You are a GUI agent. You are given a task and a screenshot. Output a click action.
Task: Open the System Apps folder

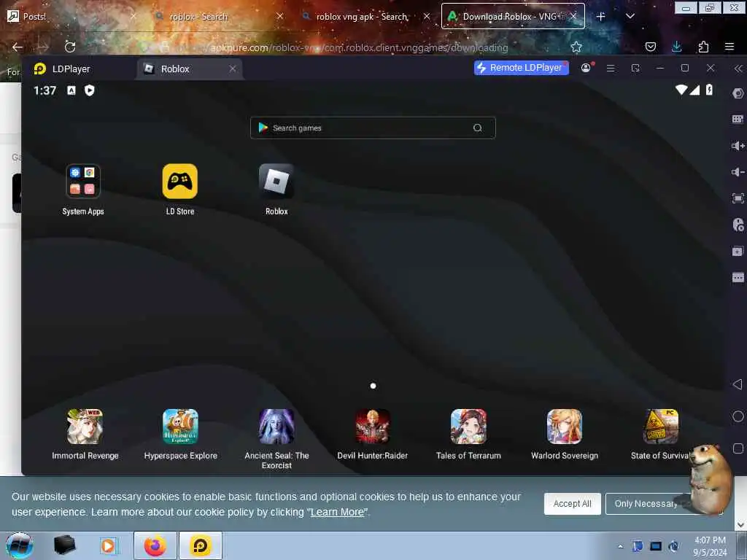[83, 182]
